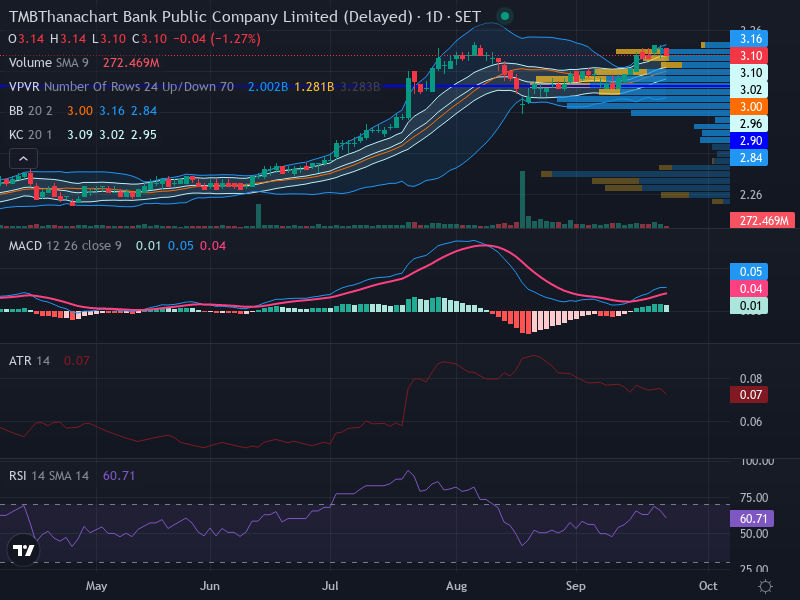Image resolution: width=800 pixels, height=600 pixels.
Task: Select the ATR 14 indicator label
Action: (x=30, y=361)
